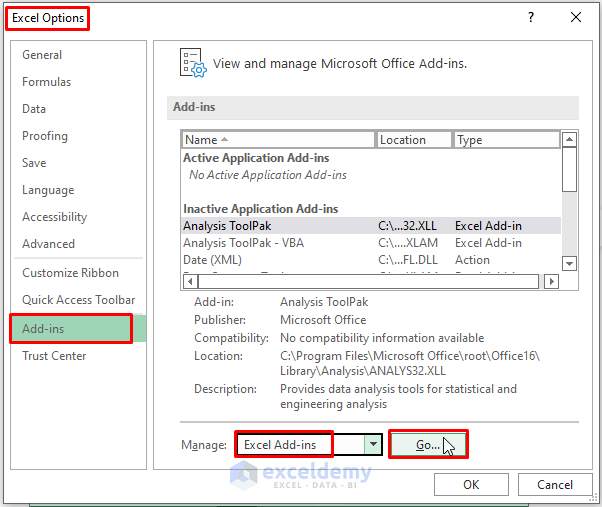
Task: Select the Proofing category
Action: tap(45, 136)
